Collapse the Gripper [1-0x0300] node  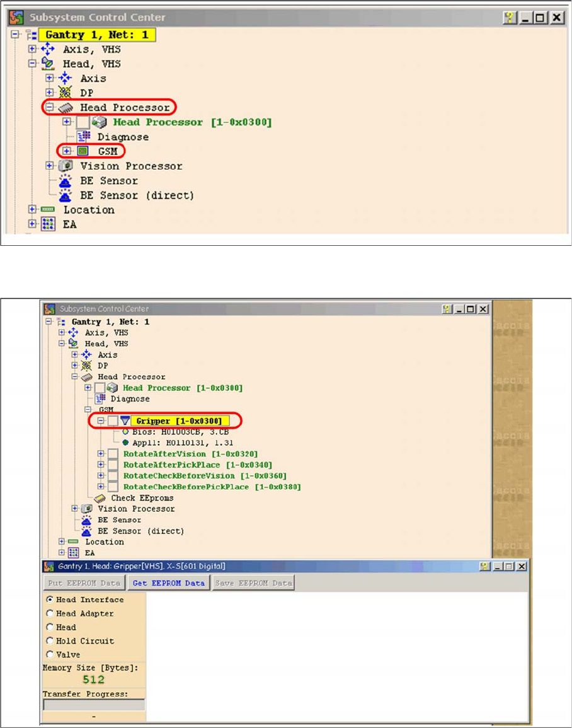101,420
